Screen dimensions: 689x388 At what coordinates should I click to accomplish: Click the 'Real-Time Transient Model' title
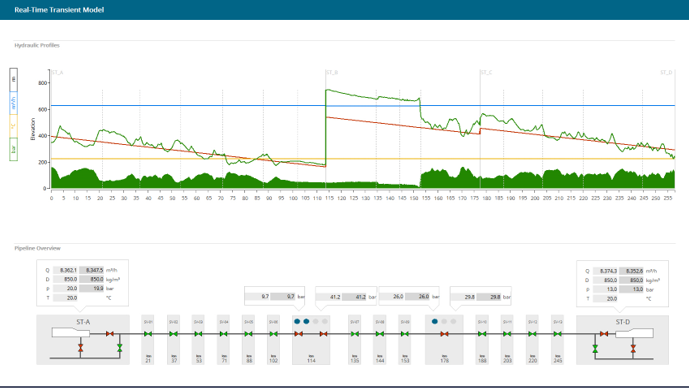coord(59,10)
